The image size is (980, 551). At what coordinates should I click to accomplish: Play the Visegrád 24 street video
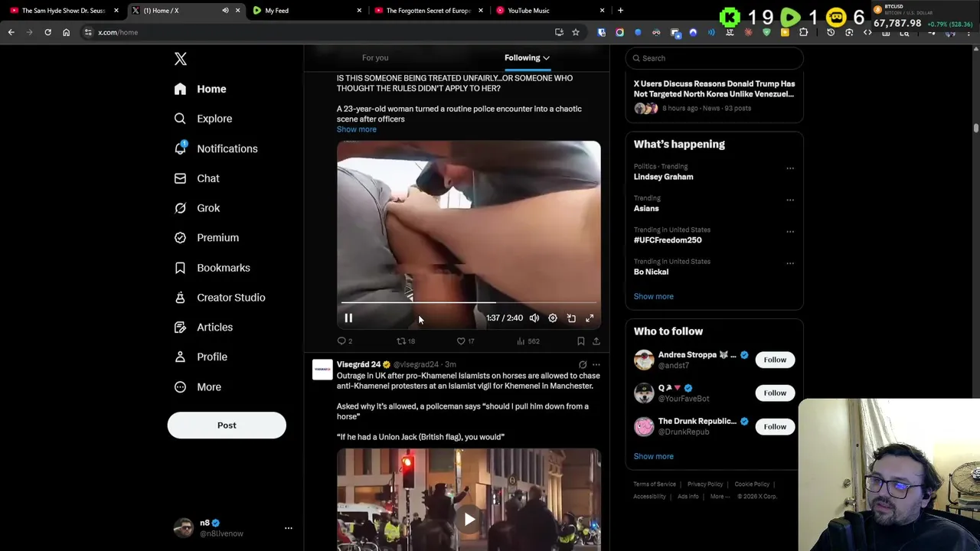tap(469, 520)
